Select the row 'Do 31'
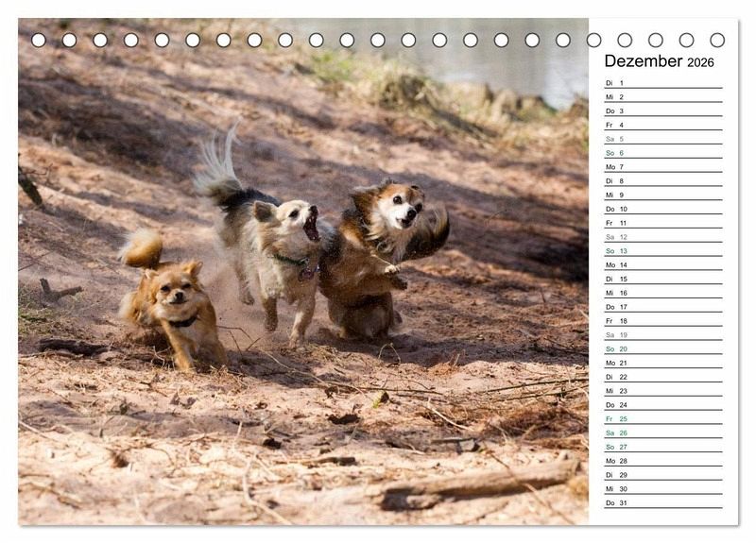 (x=663, y=502)
